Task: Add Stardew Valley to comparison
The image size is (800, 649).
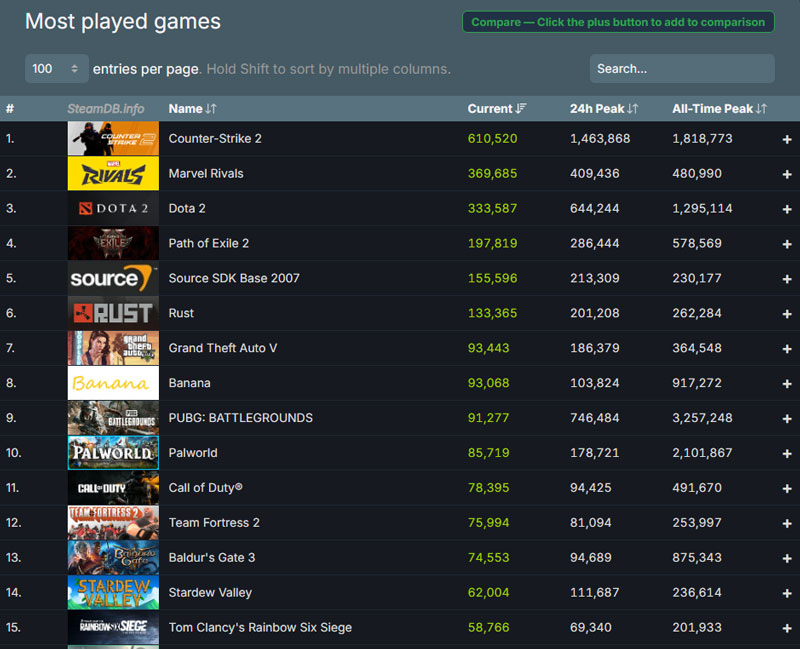Action: [787, 593]
